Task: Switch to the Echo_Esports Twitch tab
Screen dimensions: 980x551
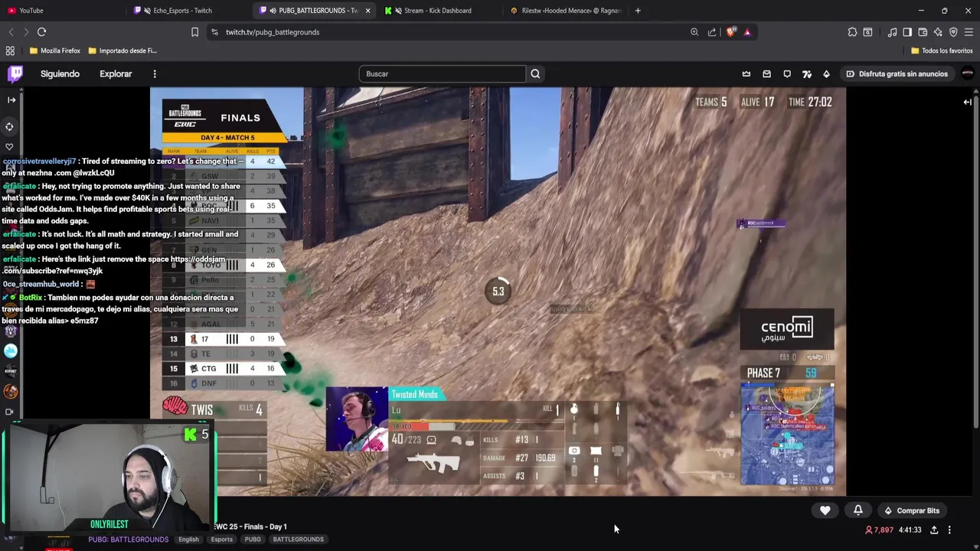Action: 189,11
